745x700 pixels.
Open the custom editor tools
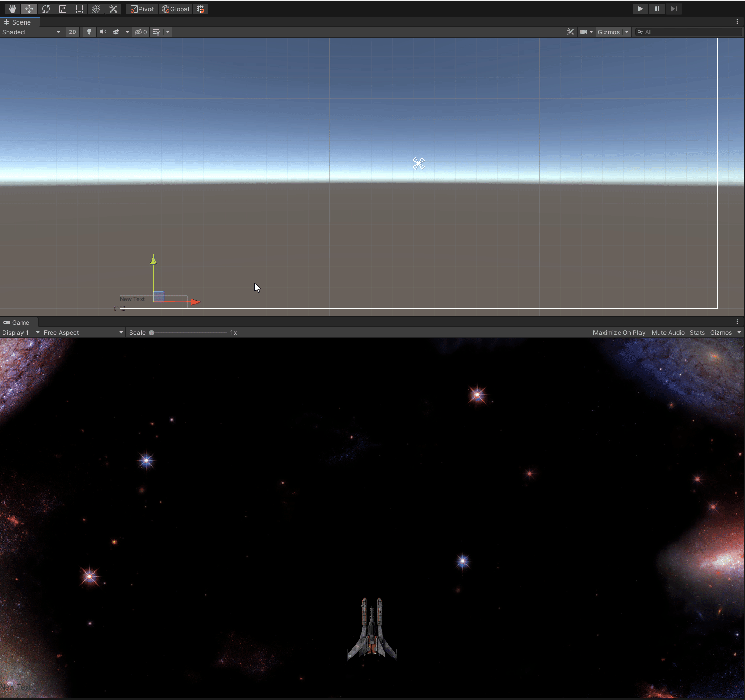click(113, 9)
